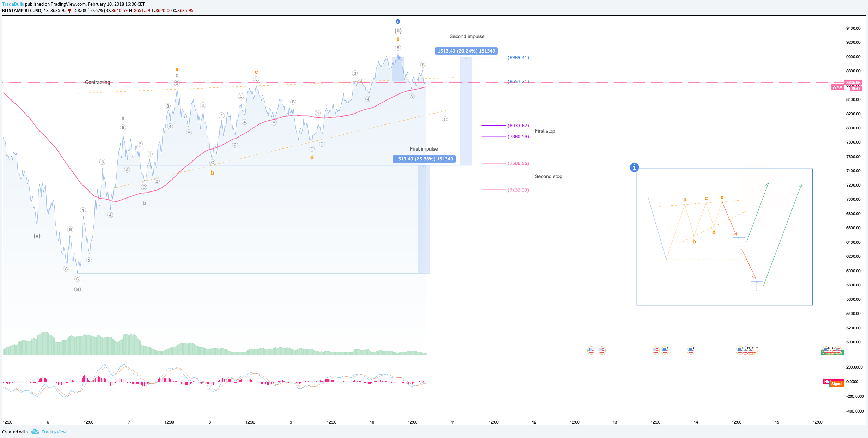Screen dimensions: 868x438
Task: Click the L:8620.00 low value in header
Action: pos(162,10)
